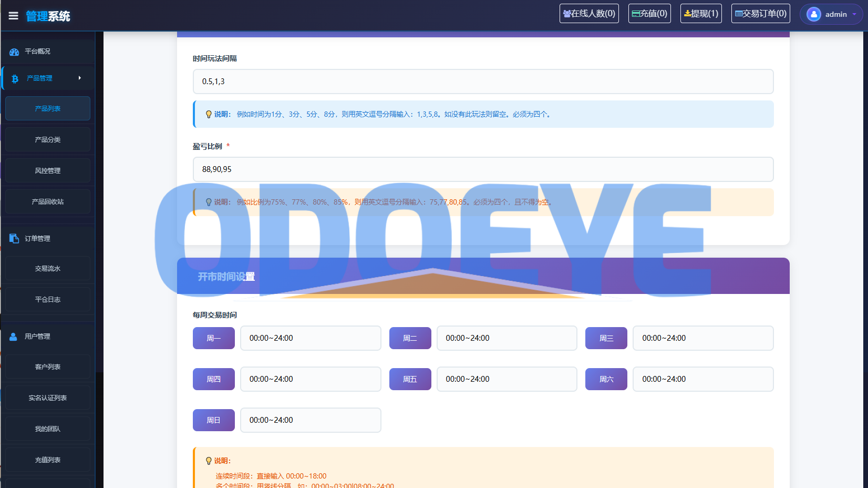
Task: Click the 用户管理 sidebar section
Action: (x=48, y=337)
